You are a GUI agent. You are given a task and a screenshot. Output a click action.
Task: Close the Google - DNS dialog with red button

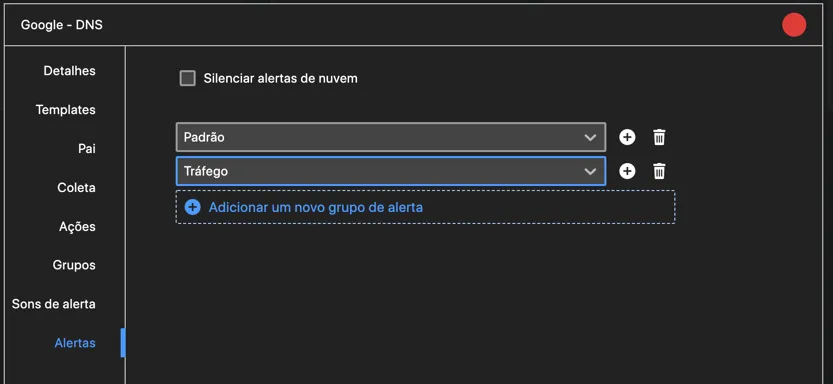[x=794, y=25]
